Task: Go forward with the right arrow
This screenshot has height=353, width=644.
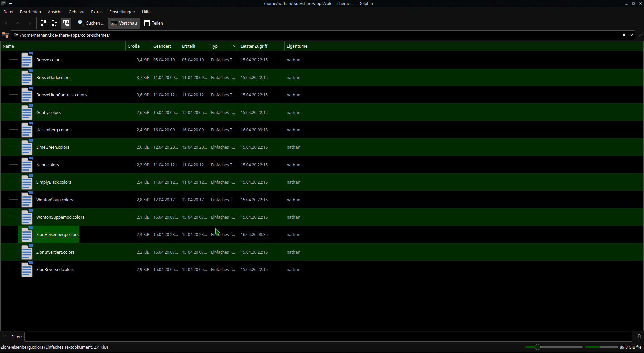Action: 30,23
